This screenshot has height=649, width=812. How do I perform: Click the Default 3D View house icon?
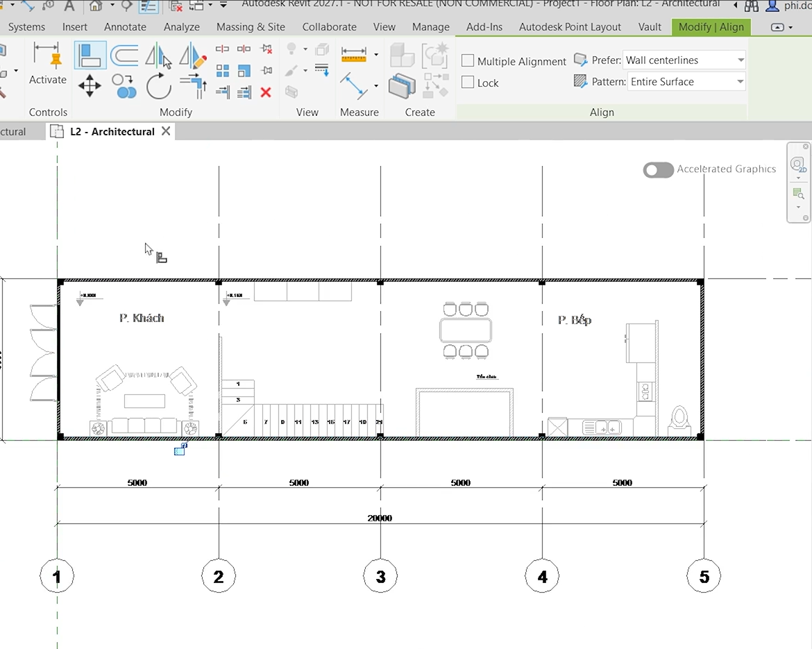tap(95, 6)
